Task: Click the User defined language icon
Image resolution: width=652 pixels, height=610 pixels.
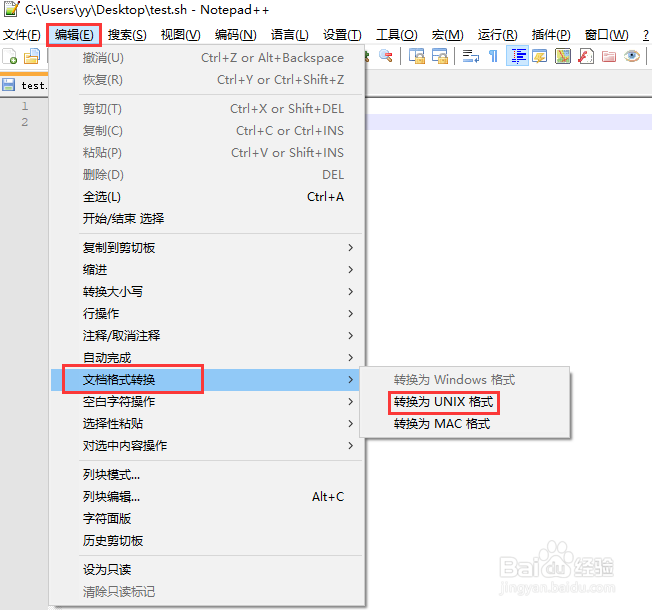Action: pos(540,56)
